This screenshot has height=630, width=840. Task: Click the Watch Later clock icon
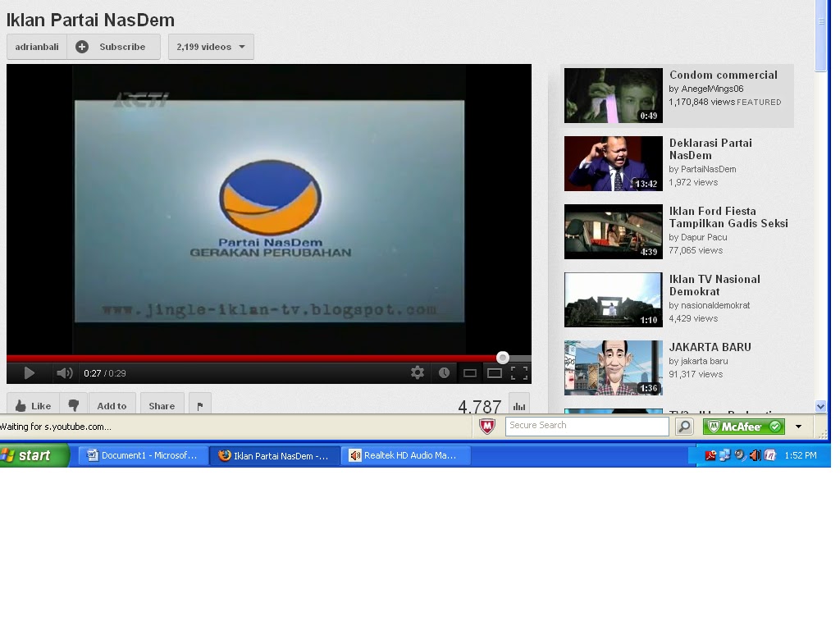444,373
